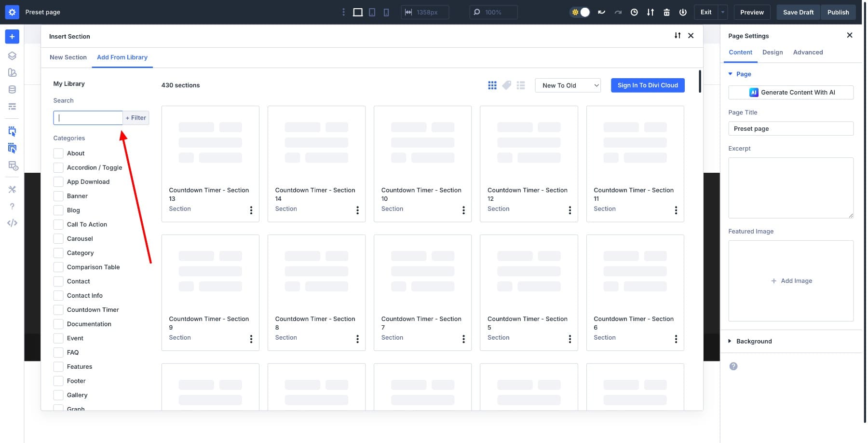Click the trash icon in top toolbar
Viewport: 868px width, 443px height.
pos(666,13)
